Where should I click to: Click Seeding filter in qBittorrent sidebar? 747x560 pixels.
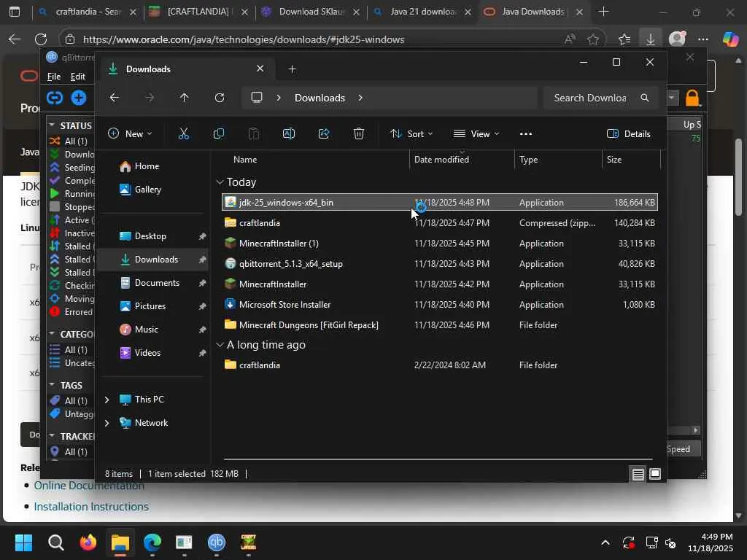click(72, 168)
